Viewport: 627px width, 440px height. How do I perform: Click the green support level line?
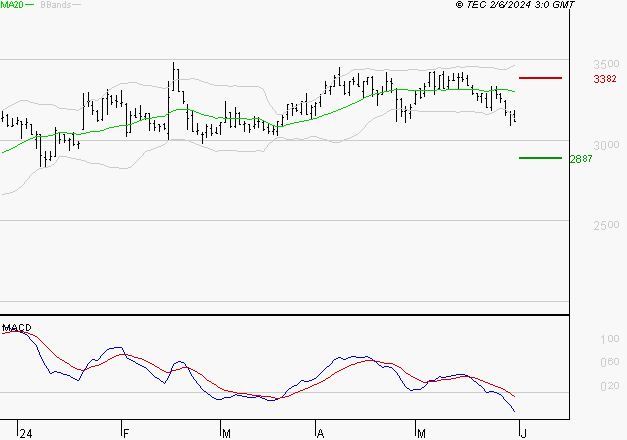tap(540, 158)
